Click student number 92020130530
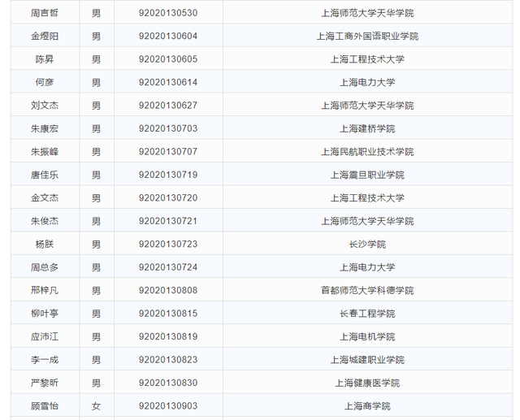 pyautogui.click(x=168, y=13)
